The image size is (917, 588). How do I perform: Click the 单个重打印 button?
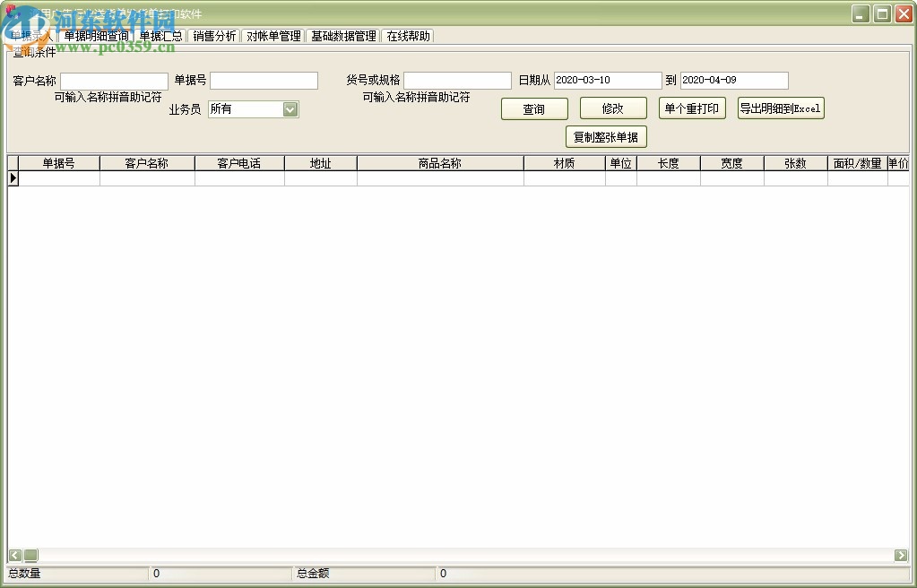point(692,108)
